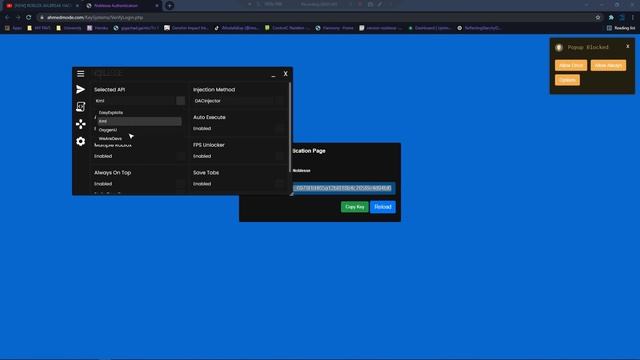The height and width of the screenshot is (360, 640).
Task: Toggle the Save Tabs switch
Action: [x=279, y=184]
